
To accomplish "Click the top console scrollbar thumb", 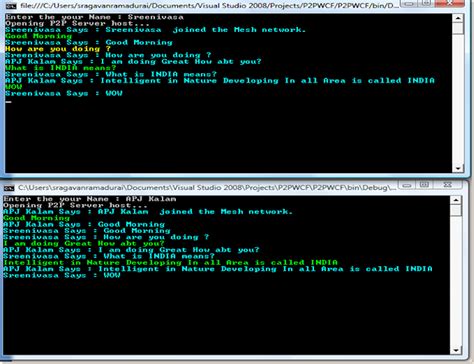I will pos(458,28).
